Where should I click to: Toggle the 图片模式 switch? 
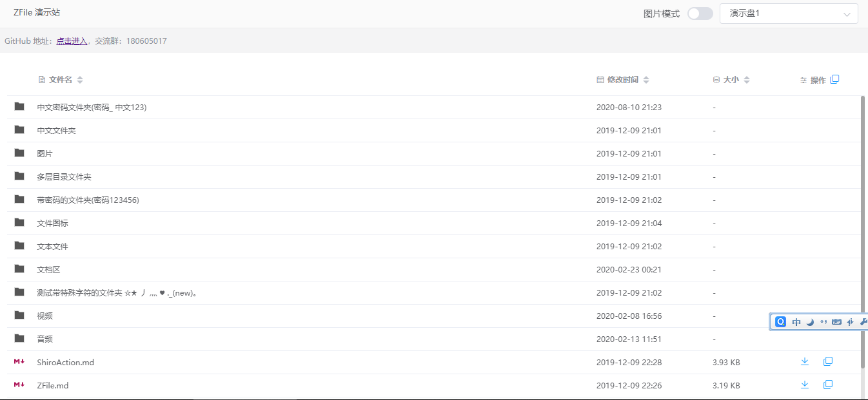[x=700, y=14]
